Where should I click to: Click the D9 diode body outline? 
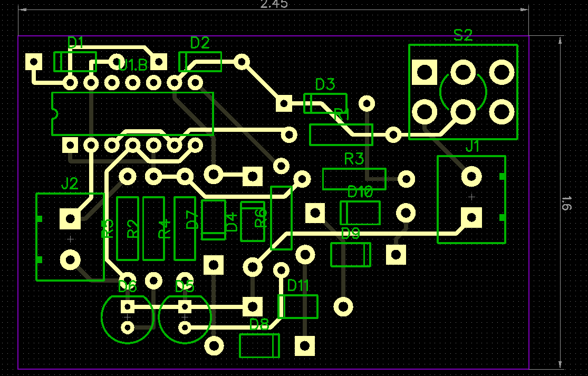point(351,255)
